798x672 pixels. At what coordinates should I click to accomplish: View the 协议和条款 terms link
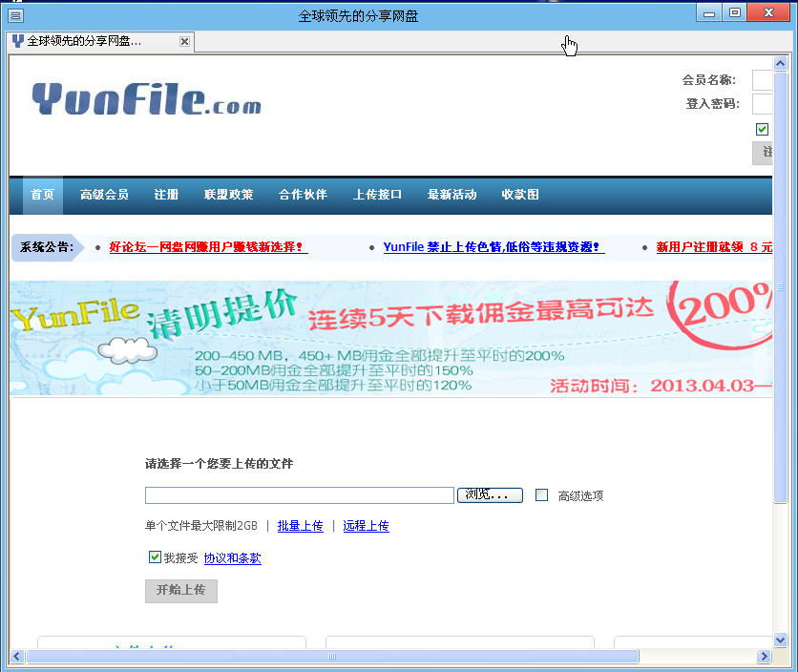point(232,557)
